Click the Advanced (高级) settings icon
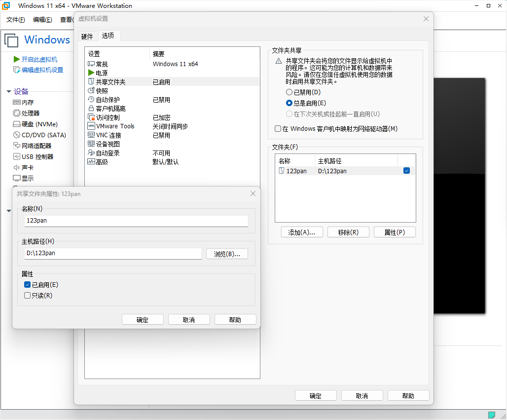 tap(91, 161)
